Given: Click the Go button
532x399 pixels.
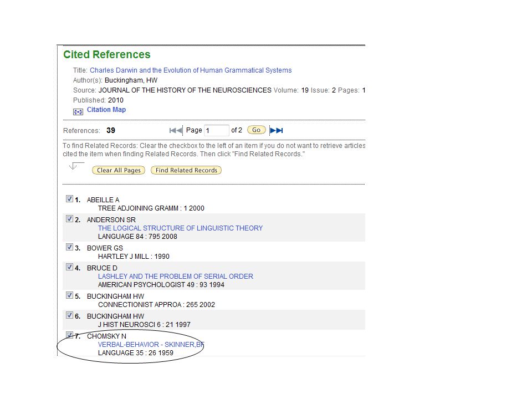Looking at the screenshot, I should [x=257, y=130].
